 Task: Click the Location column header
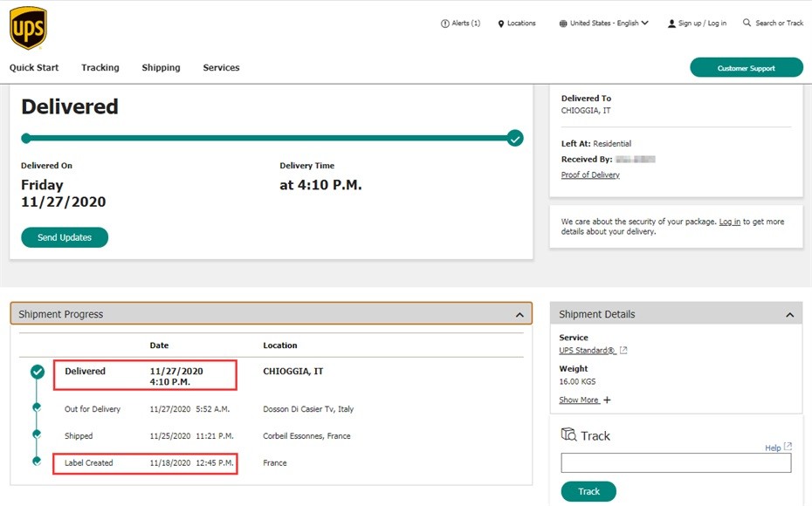pyautogui.click(x=280, y=345)
